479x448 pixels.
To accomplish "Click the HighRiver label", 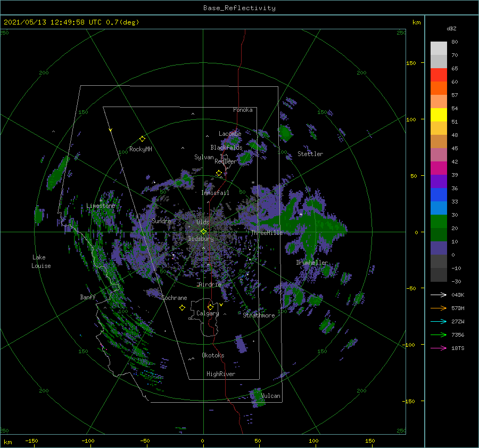I will 221,374.
